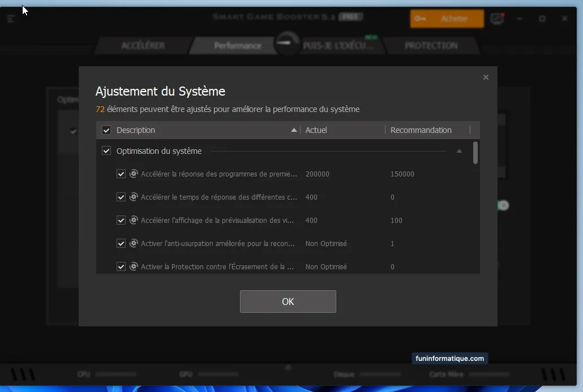Click the gear icon beside 'Accélérer la réponse des programmes'
This screenshot has height=392, width=583.
click(134, 174)
